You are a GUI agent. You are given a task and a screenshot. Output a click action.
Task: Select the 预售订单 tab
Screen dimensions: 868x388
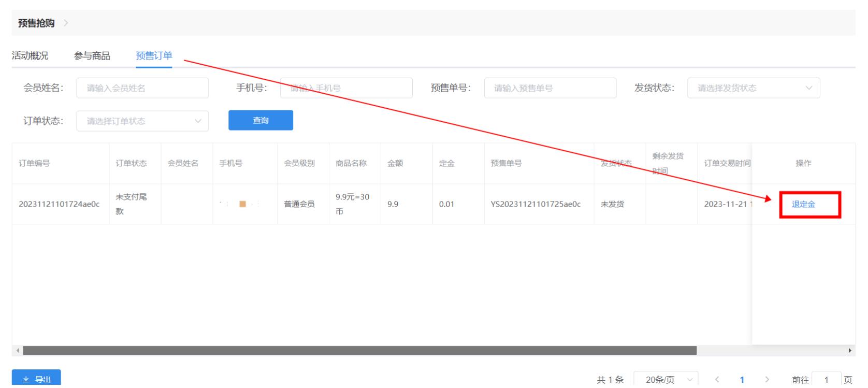tap(154, 55)
